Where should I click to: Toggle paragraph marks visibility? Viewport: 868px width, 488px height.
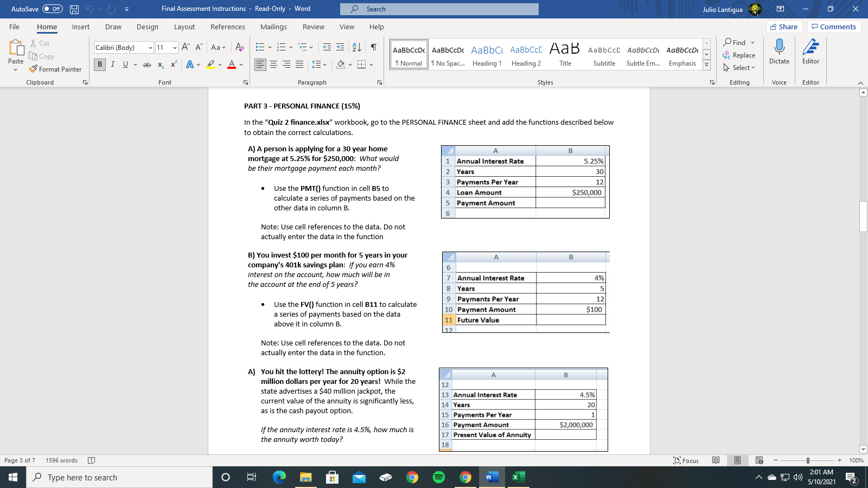click(x=372, y=47)
